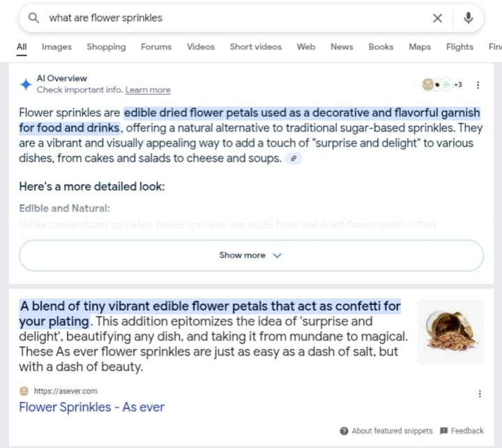Open the News tab
Screen dimensions: 502x448
342,47
